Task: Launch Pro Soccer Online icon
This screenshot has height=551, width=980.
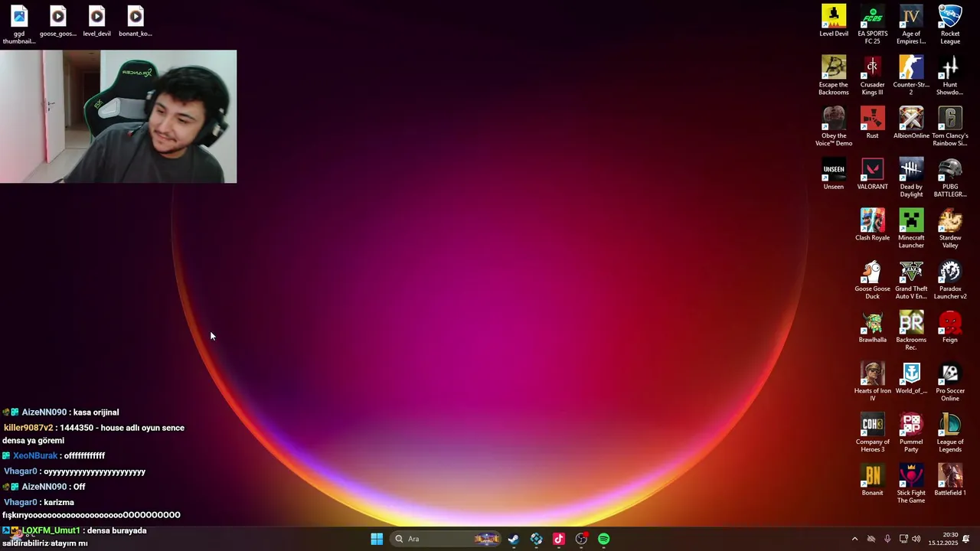Action: click(x=950, y=381)
